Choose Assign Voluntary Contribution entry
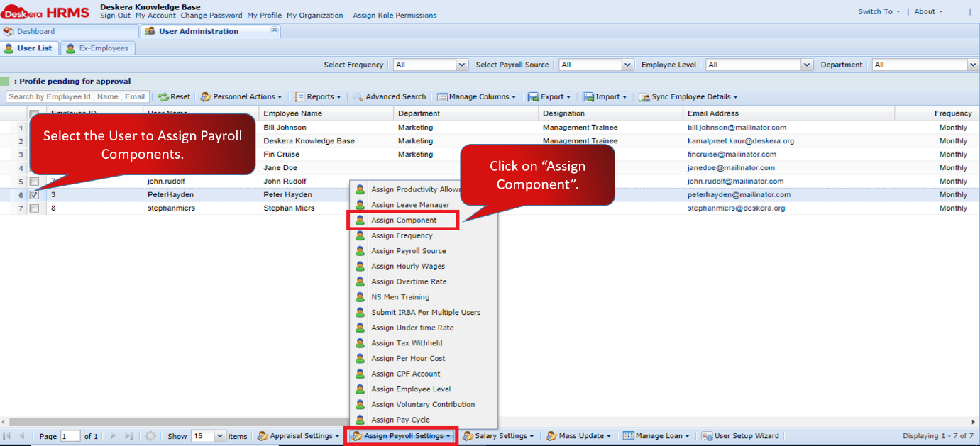This screenshot has width=980, height=446. pyautogui.click(x=424, y=404)
